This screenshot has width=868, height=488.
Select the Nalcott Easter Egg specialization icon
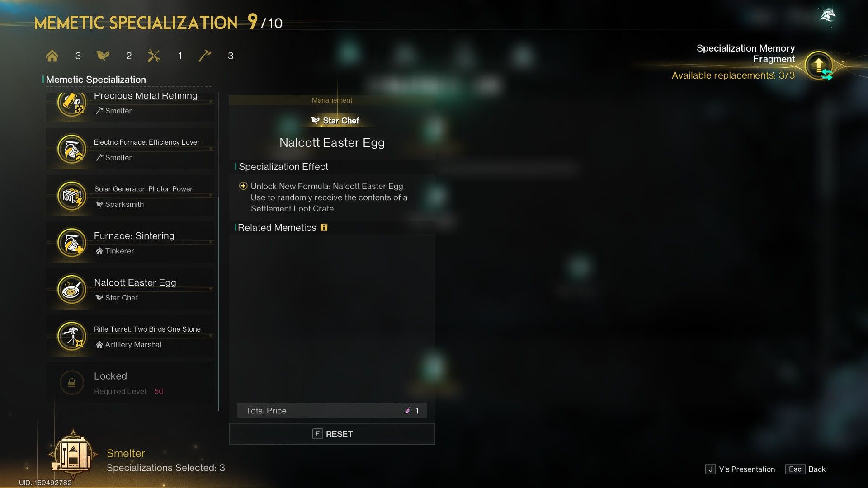click(71, 288)
